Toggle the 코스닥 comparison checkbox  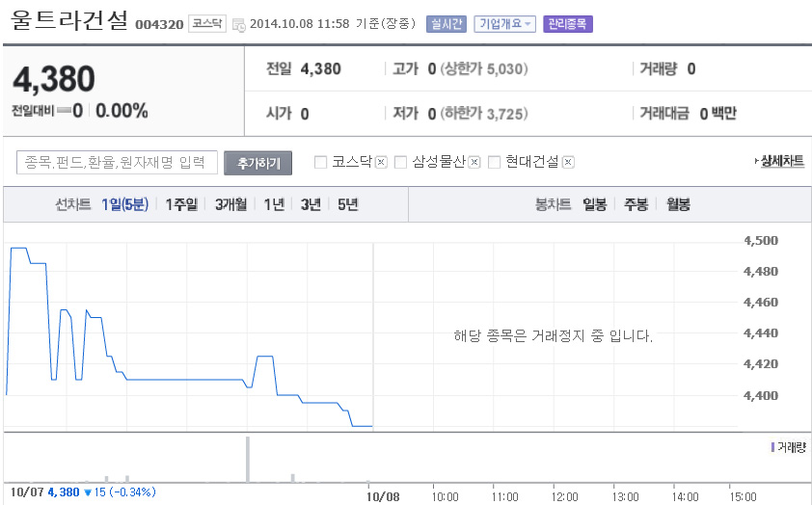pyautogui.click(x=320, y=163)
